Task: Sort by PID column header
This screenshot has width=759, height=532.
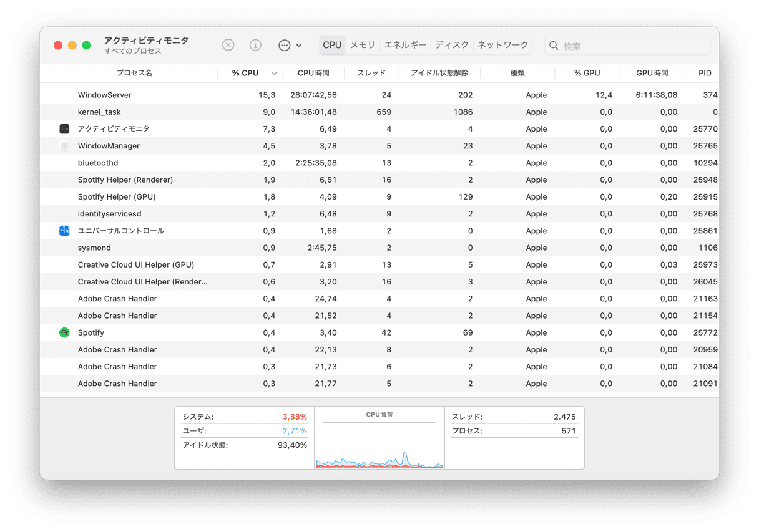Action: coord(705,73)
